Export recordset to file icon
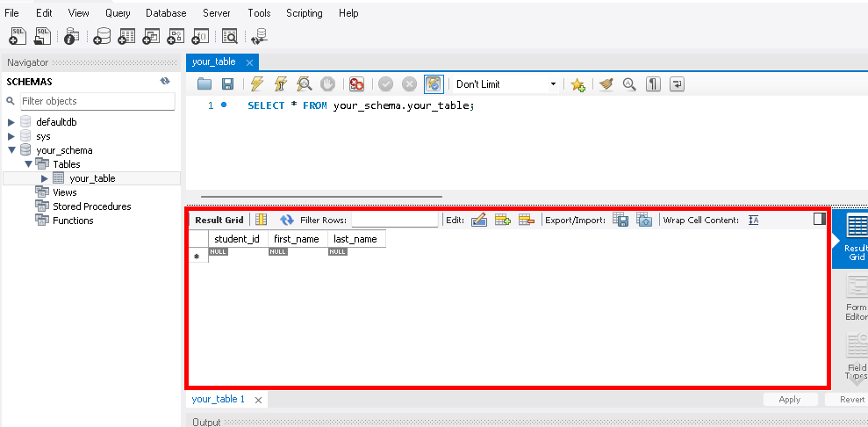The image size is (868, 427). [x=620, y=220]
